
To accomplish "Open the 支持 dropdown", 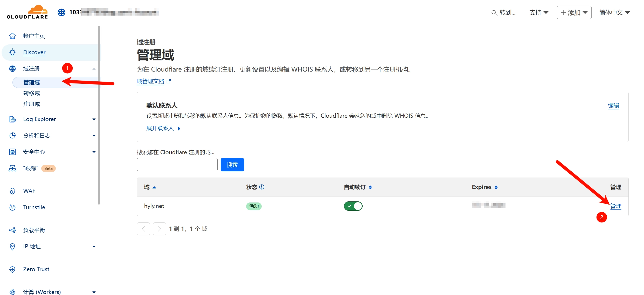I will point(539,12).
